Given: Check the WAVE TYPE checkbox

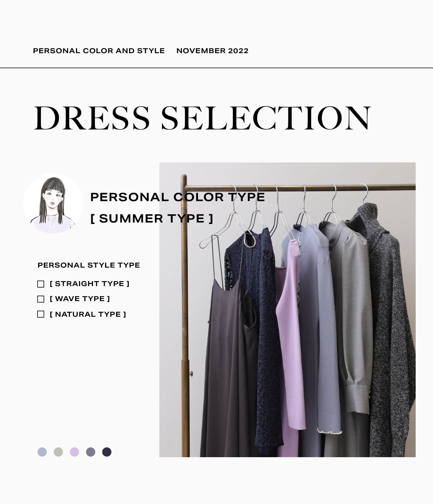Looking at the screenshot, I should pos(41,299).
